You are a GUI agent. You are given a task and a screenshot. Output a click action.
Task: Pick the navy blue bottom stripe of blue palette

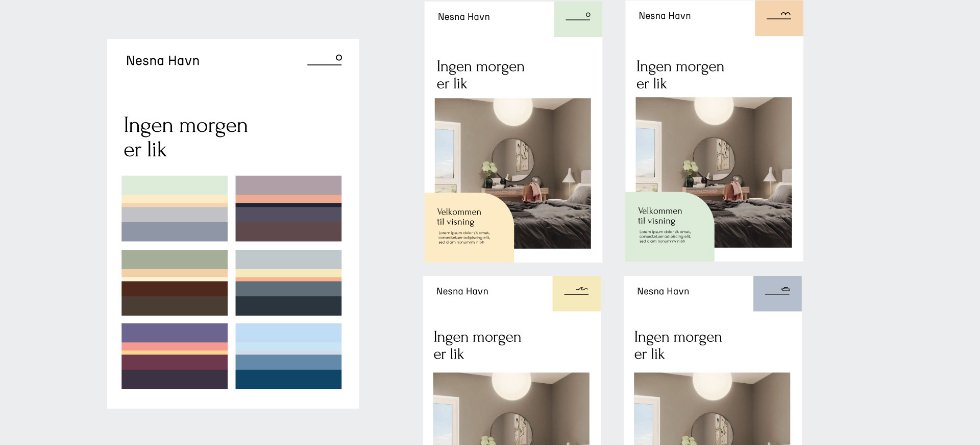pyautogui.click(x=288, y=379)
